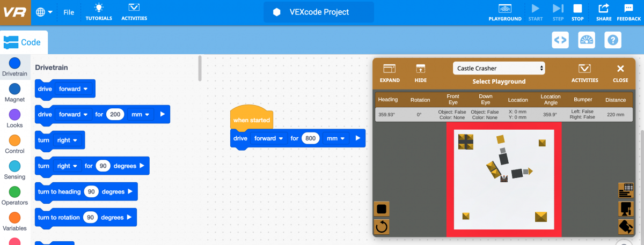Click the 90 field in turn to heading block
This screenshot has height=245, width=644.
[x=91, y=191]
